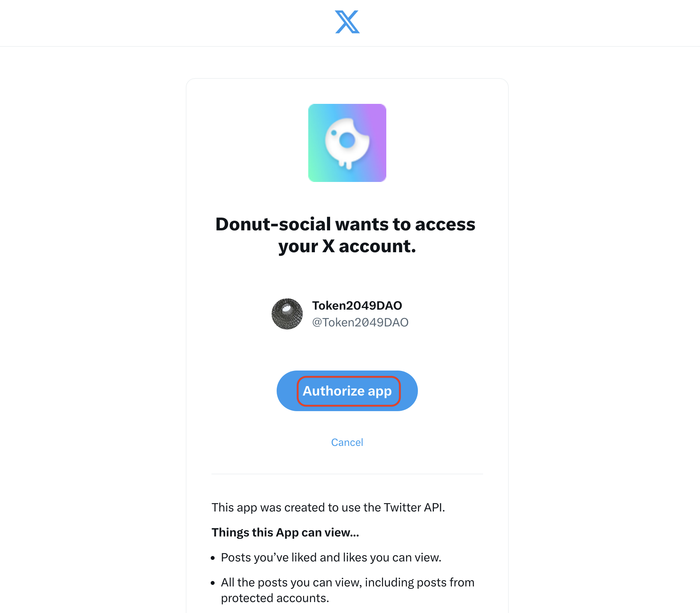Click the X logo at the top
Viewport: 700px width, 613px height.
point(347,22)
